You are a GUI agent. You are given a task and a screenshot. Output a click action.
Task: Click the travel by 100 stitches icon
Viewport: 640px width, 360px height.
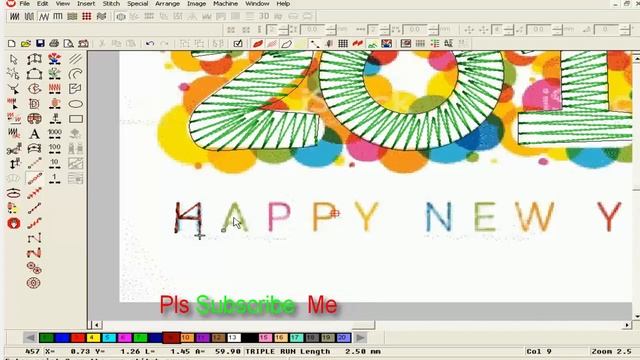click(x=55, y=148)
